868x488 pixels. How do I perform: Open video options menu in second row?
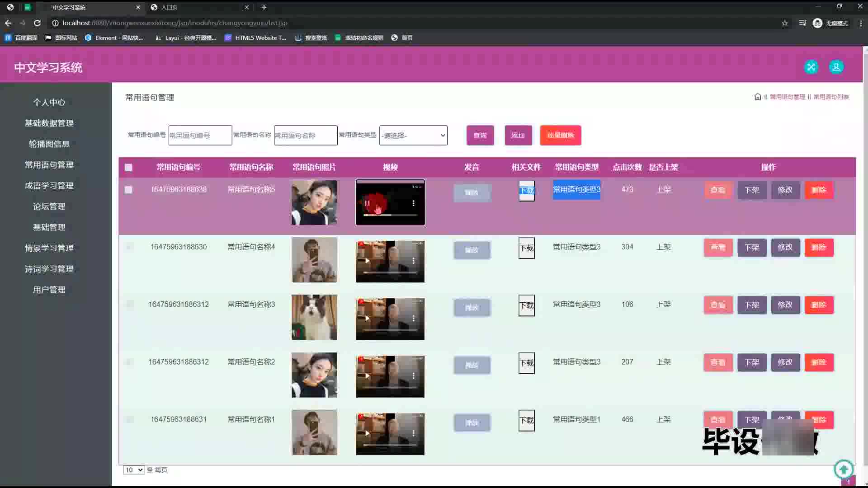[x=413, y=261]
